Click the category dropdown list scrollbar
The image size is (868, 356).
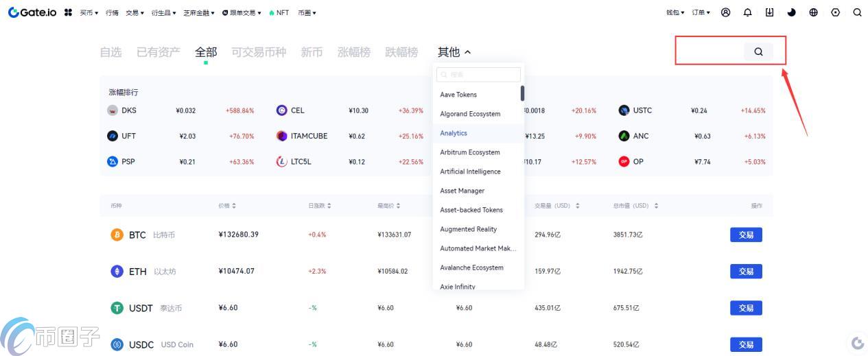point(522,93)
